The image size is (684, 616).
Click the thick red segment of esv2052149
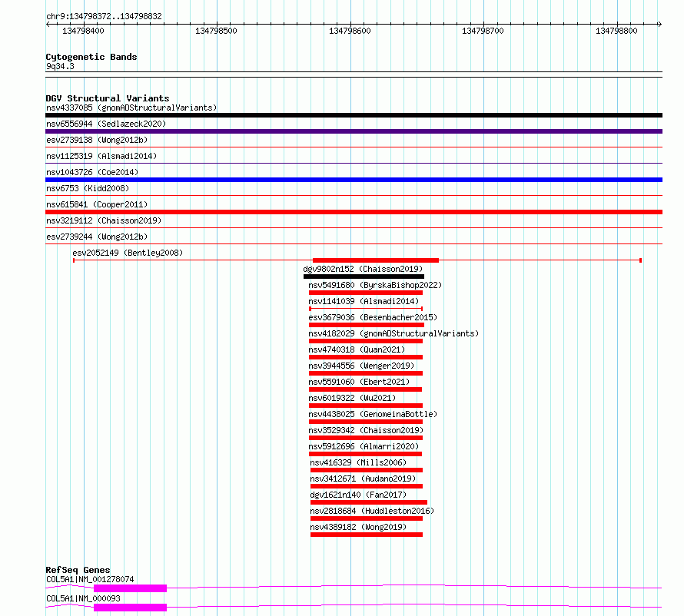click(376, 260)
